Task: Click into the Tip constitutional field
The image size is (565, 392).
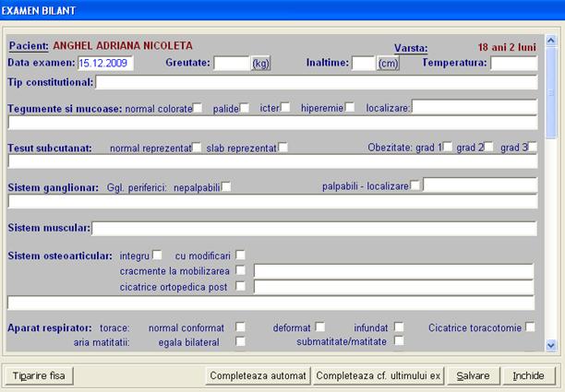Action: pyautogui.click(x=316, y=83)
